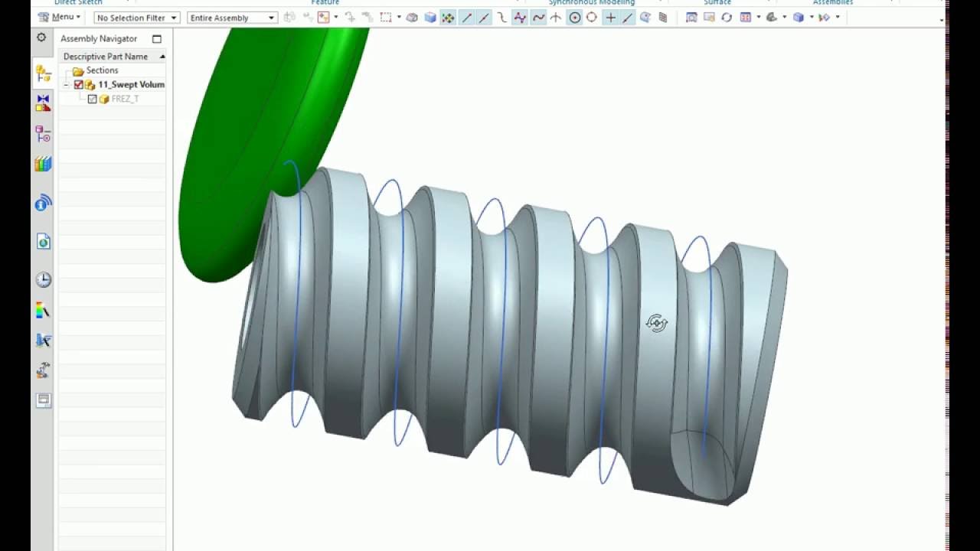Open the Assembly Navigator tab in sidebar
Viewport: 980px width, 551px height.
click(43, 73)
